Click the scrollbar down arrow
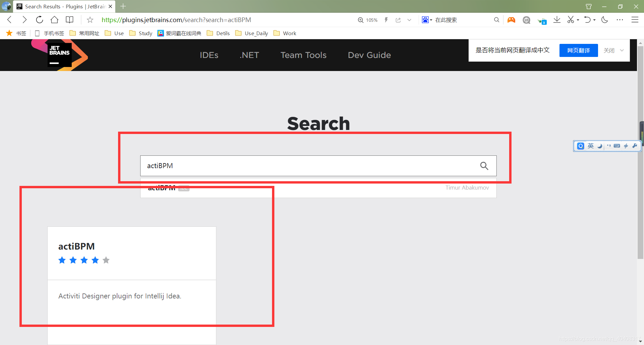644x345 pixels. (641, 341)
